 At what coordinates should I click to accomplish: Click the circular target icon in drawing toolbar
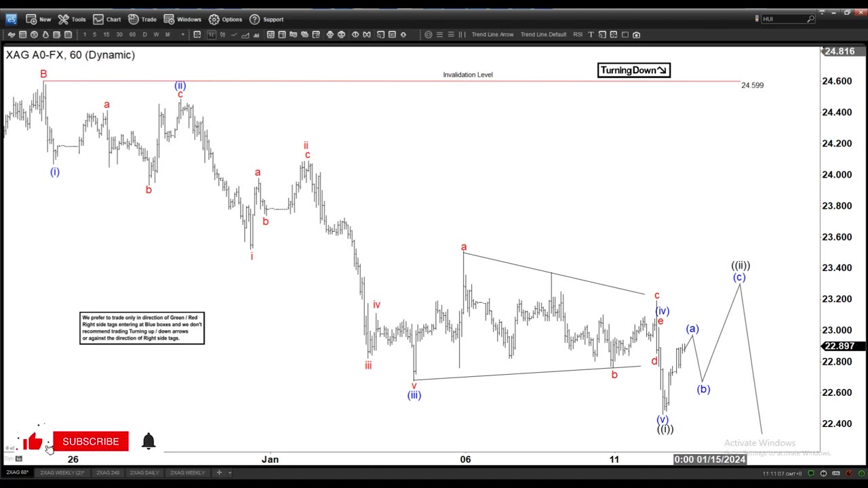point(428,35)
